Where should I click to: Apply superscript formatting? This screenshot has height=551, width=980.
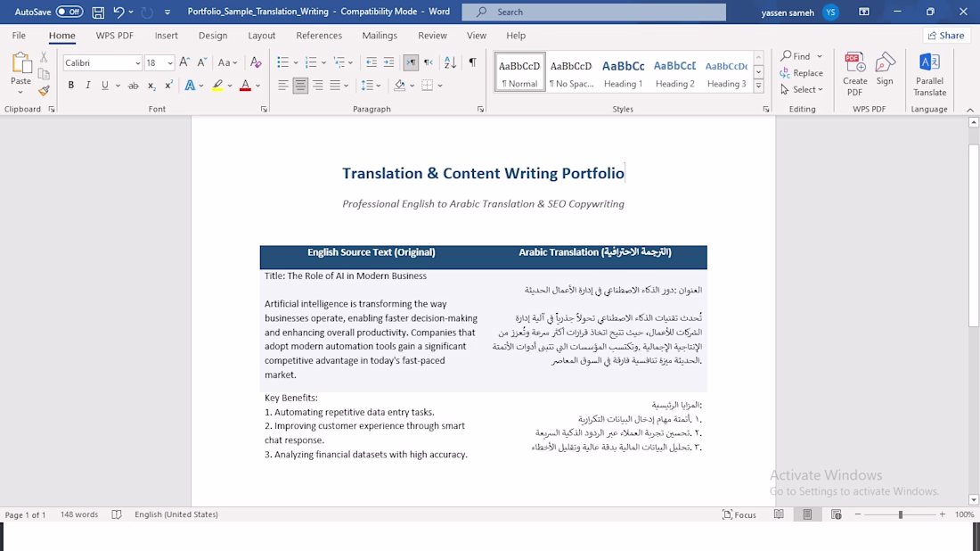[168, 85]
